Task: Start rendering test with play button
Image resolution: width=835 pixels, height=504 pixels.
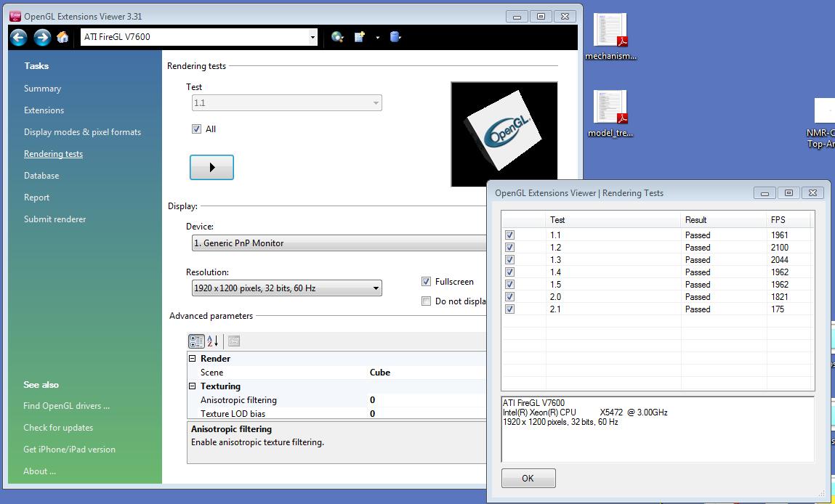Action: coord(212,168)
